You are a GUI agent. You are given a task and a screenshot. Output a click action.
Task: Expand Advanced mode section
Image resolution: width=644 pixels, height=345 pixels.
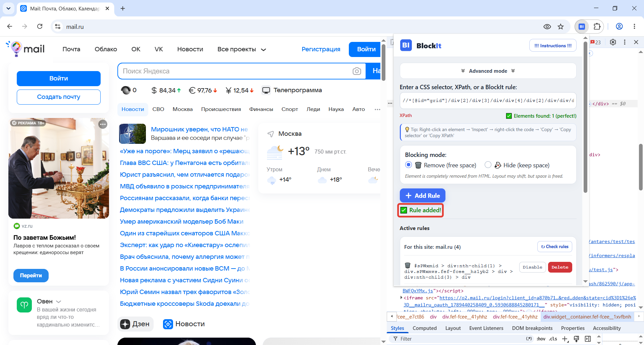488,71
